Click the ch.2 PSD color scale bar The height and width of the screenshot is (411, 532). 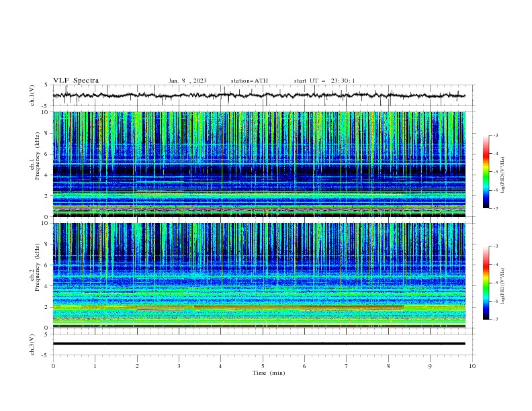[x=486, y=283]
